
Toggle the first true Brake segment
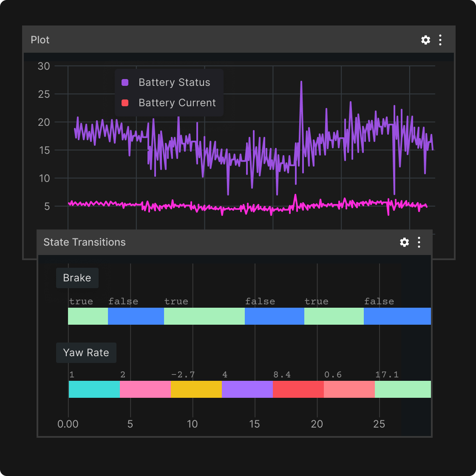coord(88,316)
